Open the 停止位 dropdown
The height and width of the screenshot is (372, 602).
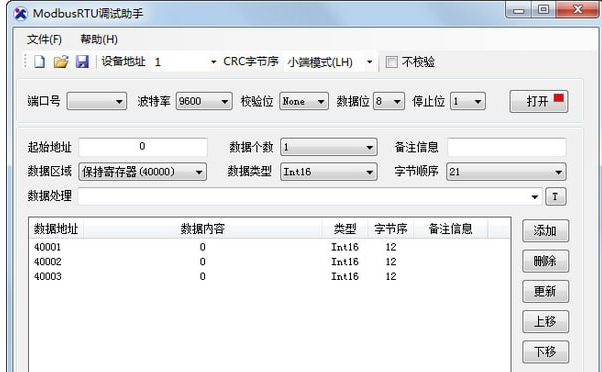point(468,101)
